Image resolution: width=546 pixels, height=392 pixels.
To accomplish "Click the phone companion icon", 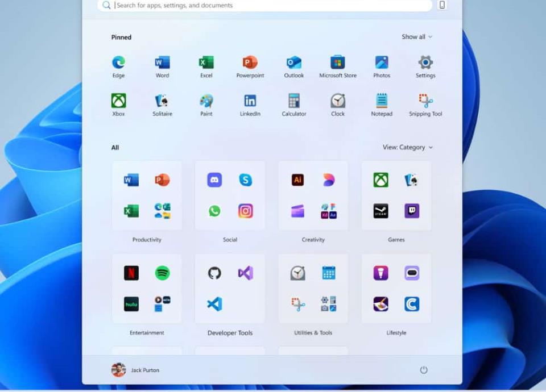I will pos(442,5).
